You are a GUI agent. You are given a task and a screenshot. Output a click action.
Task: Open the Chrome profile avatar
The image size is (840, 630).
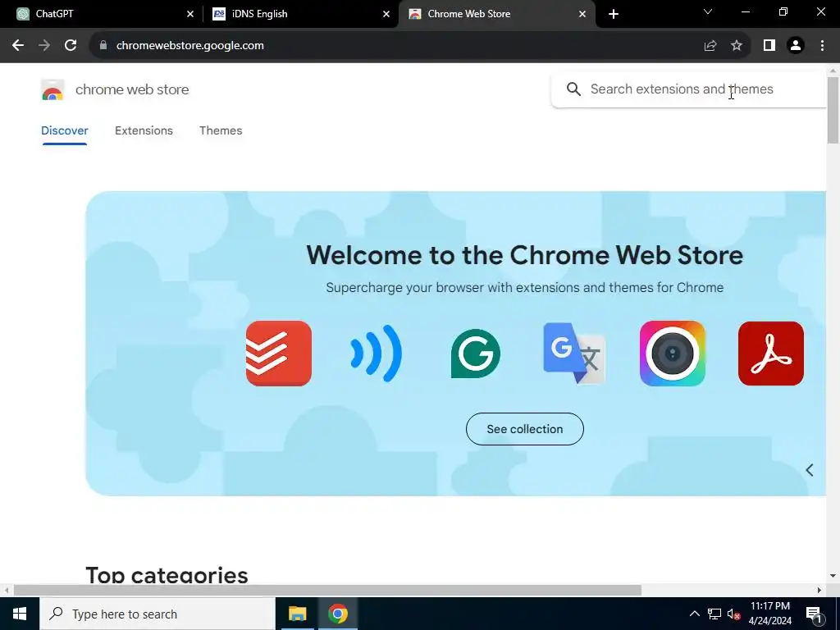coord(796,46)
